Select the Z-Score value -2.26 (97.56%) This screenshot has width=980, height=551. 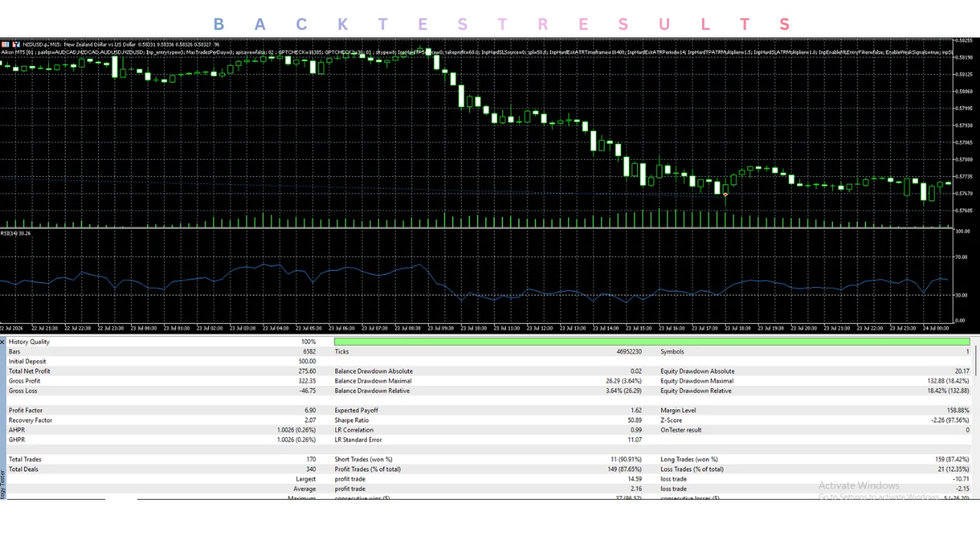click(950, 420)
